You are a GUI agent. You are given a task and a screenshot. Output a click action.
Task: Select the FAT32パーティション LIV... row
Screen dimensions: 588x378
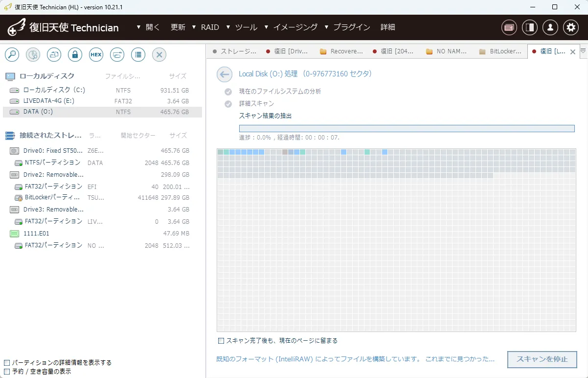102,221
